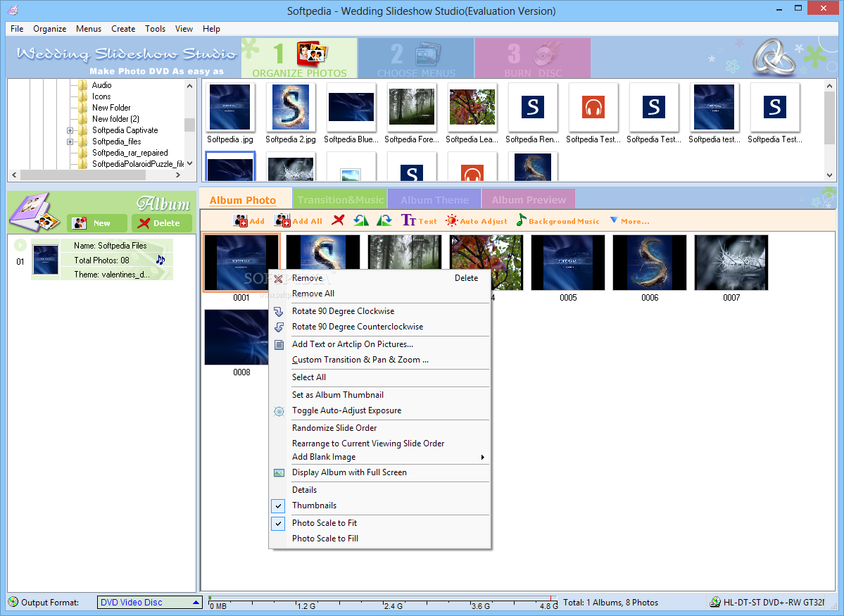844x616 pixels.
Task: Expand the Softpedia Captivate folder
Action: (70, 130)
